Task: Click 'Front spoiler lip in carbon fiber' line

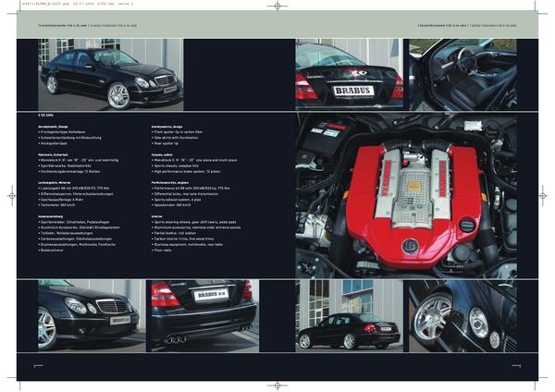Action: point(179,132)
